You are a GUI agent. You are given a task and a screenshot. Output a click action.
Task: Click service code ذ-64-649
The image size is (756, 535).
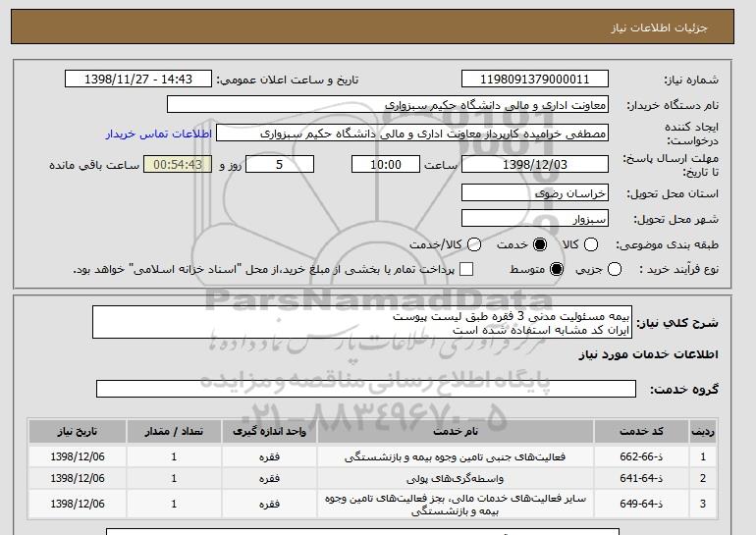pos(641,504)
